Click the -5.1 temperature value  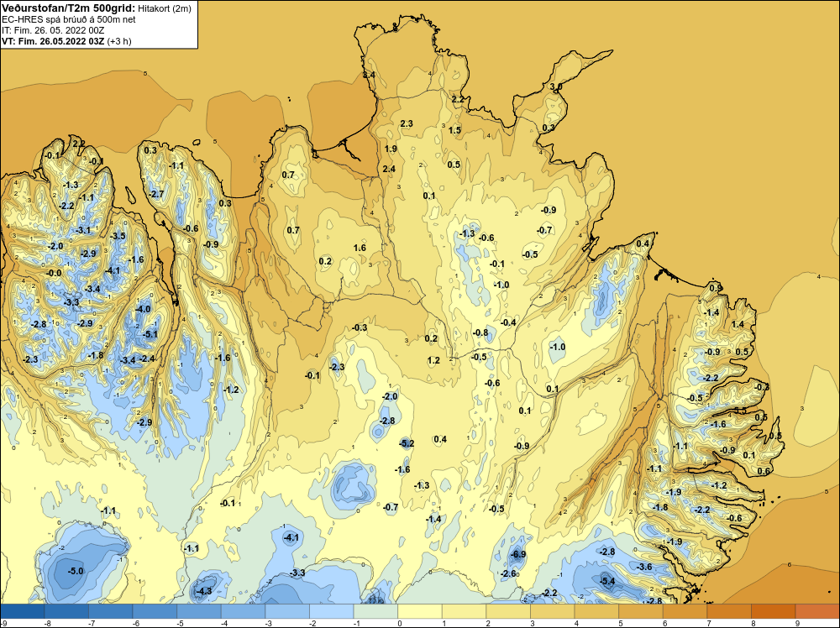(x=150, y=335)
